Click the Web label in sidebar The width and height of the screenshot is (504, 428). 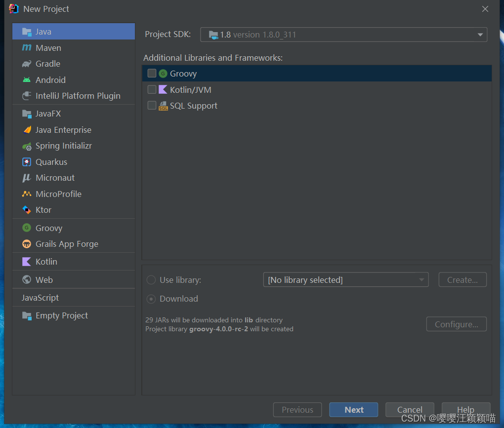click(44, 280)
